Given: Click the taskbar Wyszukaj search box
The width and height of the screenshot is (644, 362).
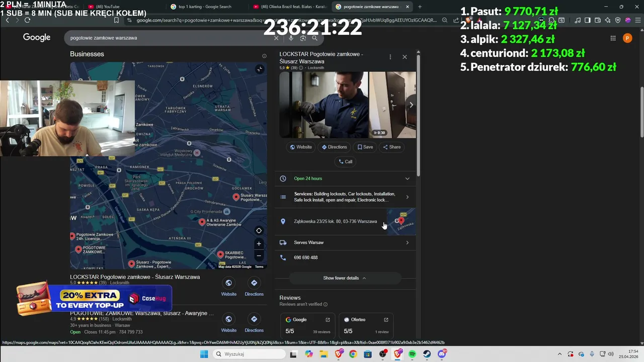Looking at the screenshot, I should (x=249, y=354).
